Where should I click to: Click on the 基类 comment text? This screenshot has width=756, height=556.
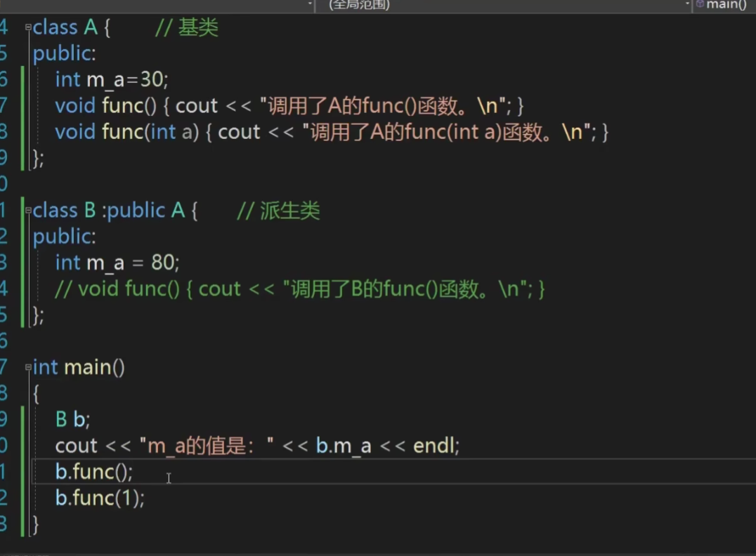(197, 28)
